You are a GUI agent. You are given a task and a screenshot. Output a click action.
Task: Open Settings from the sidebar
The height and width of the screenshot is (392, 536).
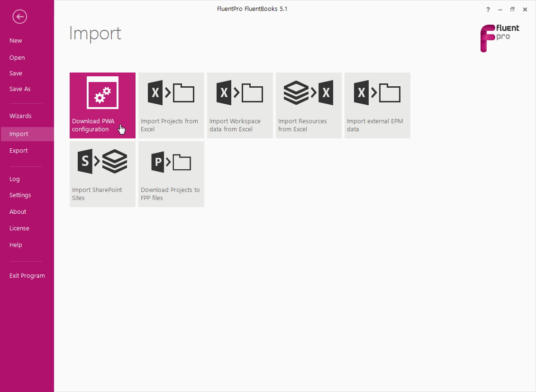click(20, 195)
